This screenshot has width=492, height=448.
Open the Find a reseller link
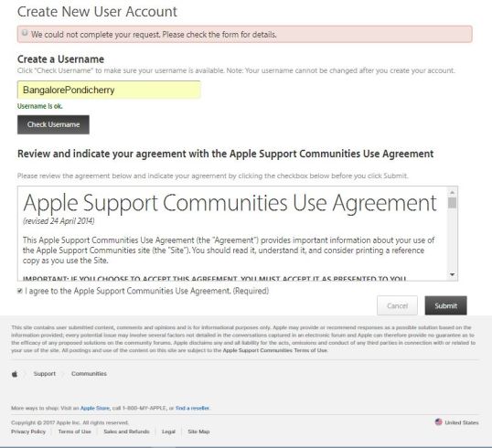coord(192,408)
